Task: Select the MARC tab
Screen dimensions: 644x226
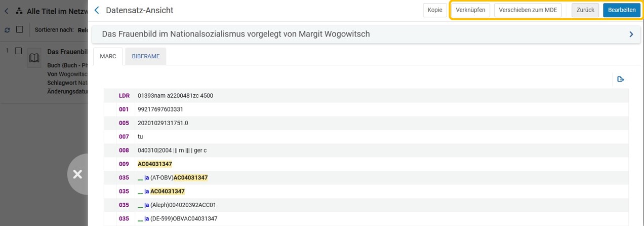Action: point(108,56)
